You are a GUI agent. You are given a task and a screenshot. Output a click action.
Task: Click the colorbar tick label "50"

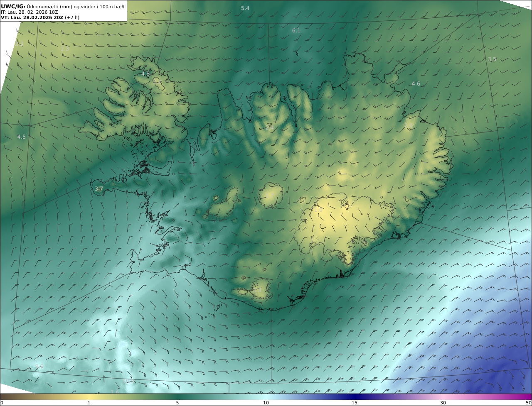[528, 403]
